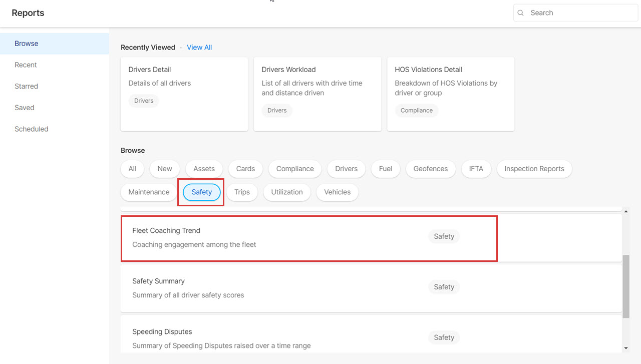Click 'Coaching engagement among the fleet' description

point(194,245)
